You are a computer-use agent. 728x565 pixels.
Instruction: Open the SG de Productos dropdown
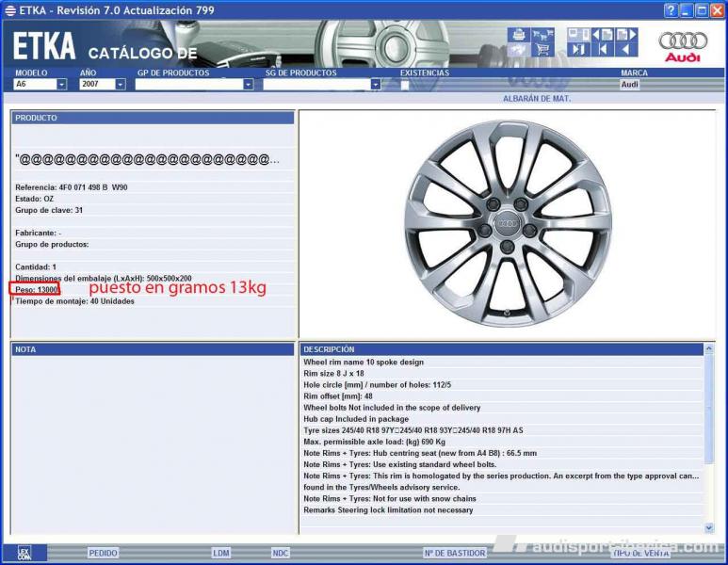coord(375,84)
